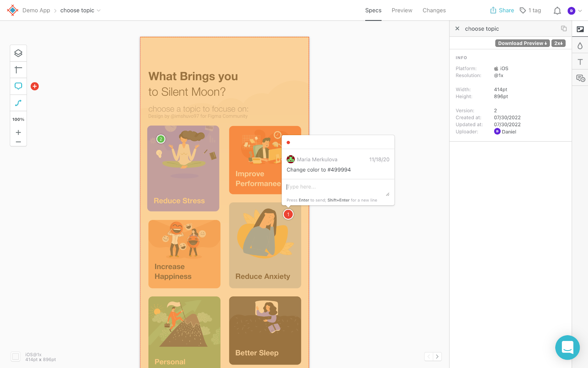Screen dimensions: 588x368
Task: Close the choose topic panel
Action: (x=457, y=28)
